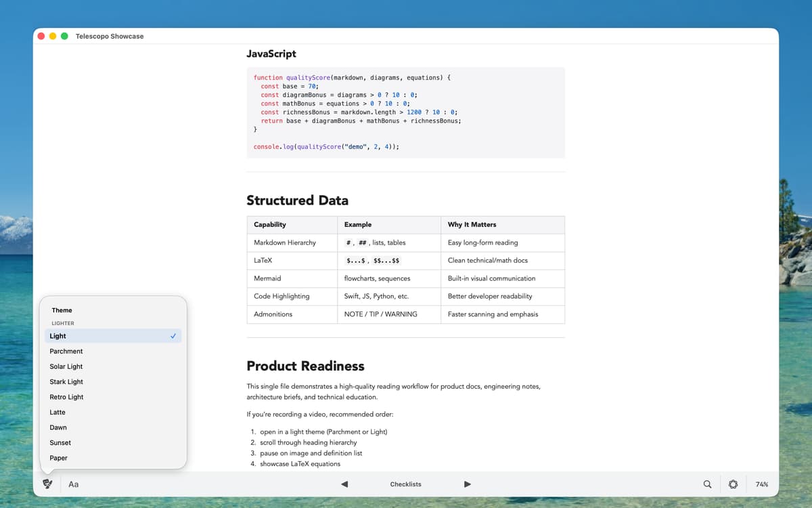Click the JavaScript code block

pos(405,112)
